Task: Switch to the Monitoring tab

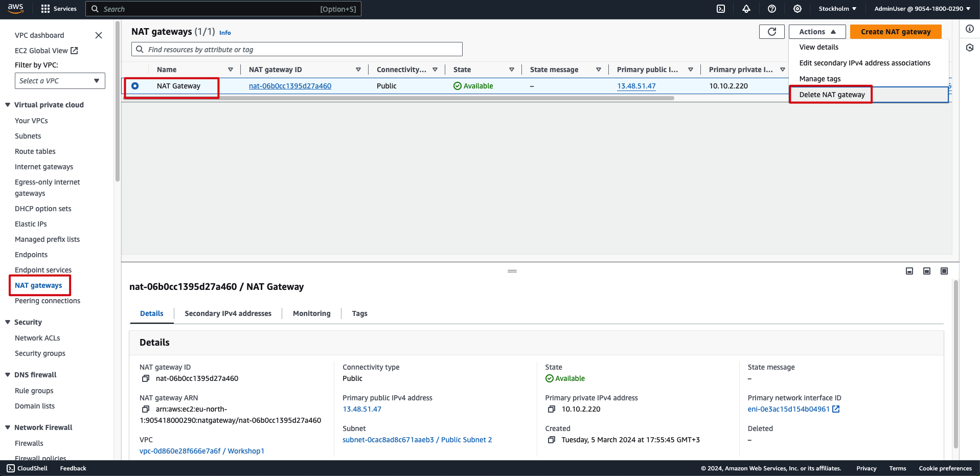Action: (311, 313)
